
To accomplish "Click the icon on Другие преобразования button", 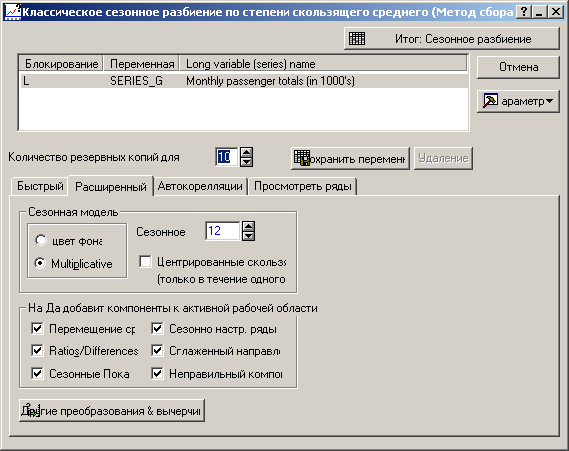I will [x=30, y=410].
